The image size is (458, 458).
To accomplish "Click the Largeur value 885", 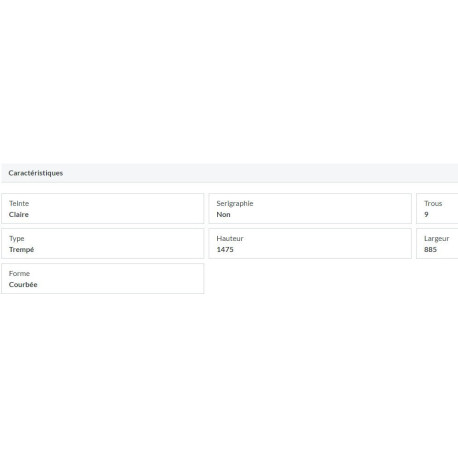I will (430, 250).
